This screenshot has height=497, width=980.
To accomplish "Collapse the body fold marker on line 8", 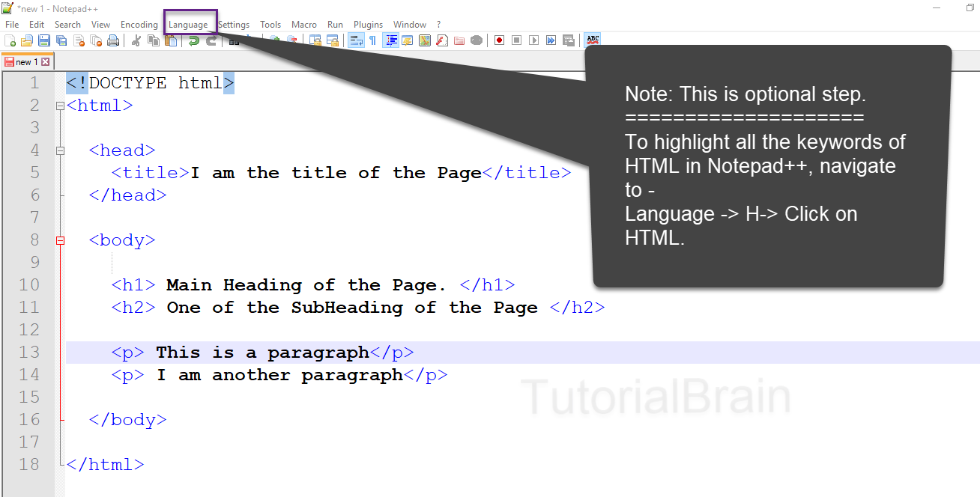I will pyautogui.click(x=61, y=240).
